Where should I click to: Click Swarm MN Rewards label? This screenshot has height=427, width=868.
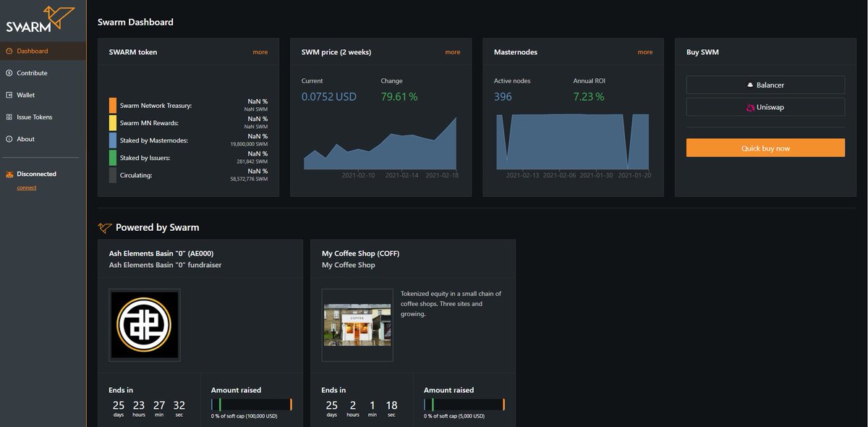click(x=149, y=123)
